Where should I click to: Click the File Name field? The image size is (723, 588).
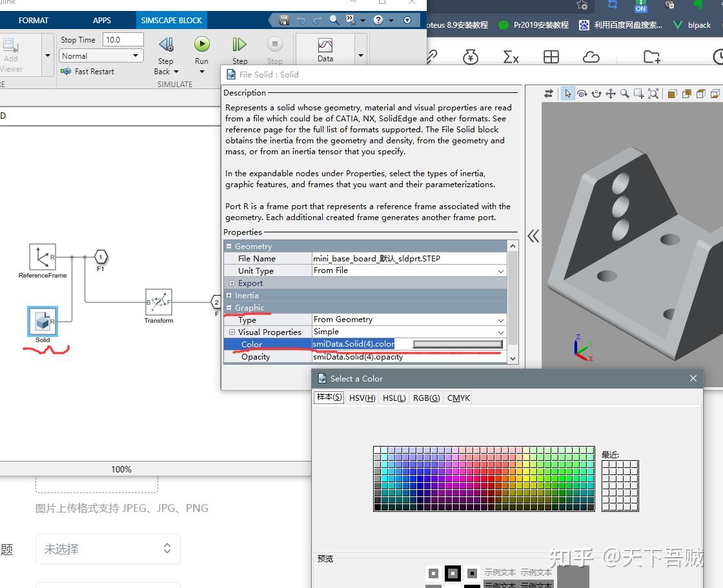click(x=409, y=258)
